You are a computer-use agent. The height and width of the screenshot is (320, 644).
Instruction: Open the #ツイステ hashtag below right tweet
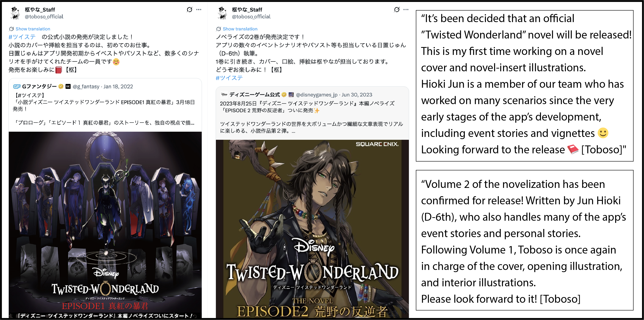(x=229, y=78)
